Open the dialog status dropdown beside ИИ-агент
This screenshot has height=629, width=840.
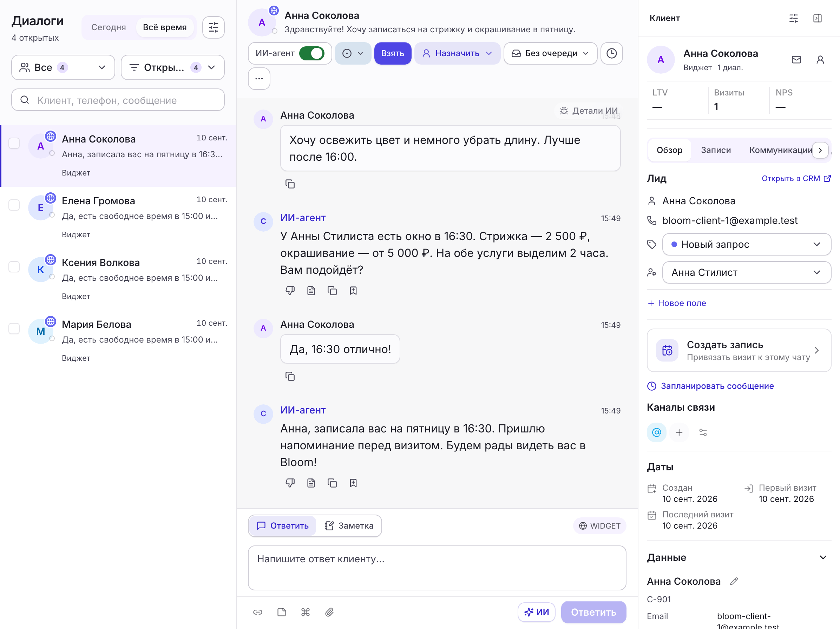click(x=353, y=53)
